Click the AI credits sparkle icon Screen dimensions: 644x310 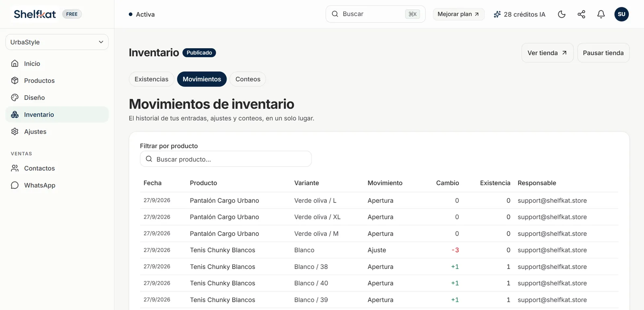(x=497, y=14)
